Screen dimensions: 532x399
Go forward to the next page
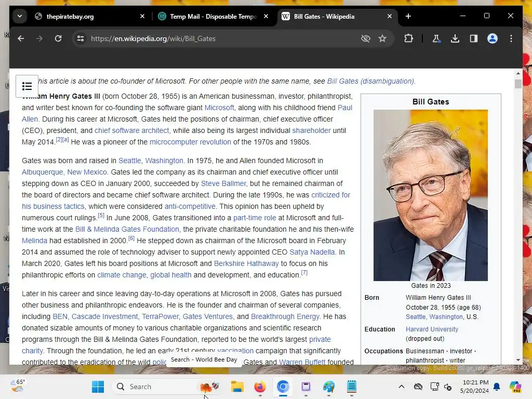(x=39, y=38)
